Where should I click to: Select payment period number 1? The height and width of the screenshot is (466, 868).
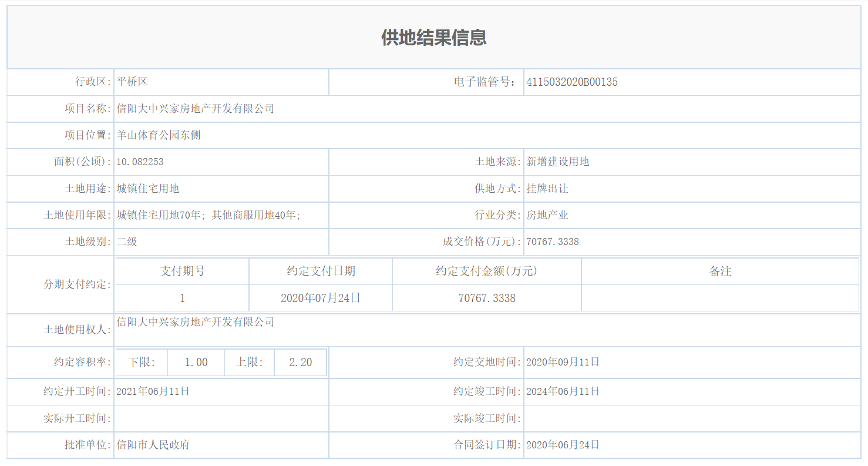(183, 299)
